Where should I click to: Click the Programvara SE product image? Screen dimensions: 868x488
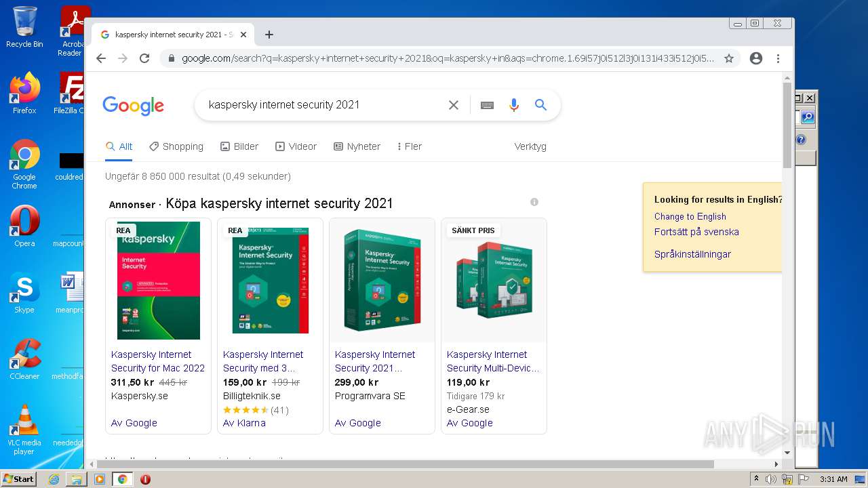(382, 281)
